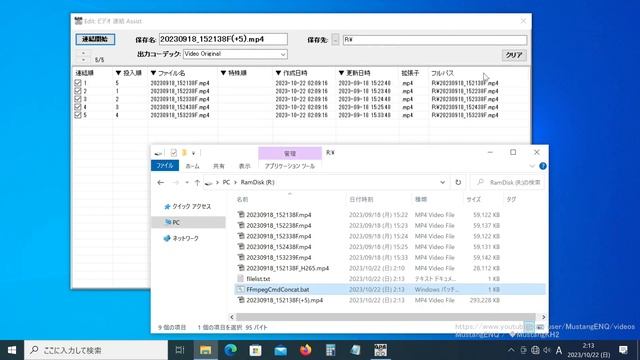Click PC in the address breadcrumb
Image resolution: width=640 pixels, height=360 pixels.
(x=226, y=182)
